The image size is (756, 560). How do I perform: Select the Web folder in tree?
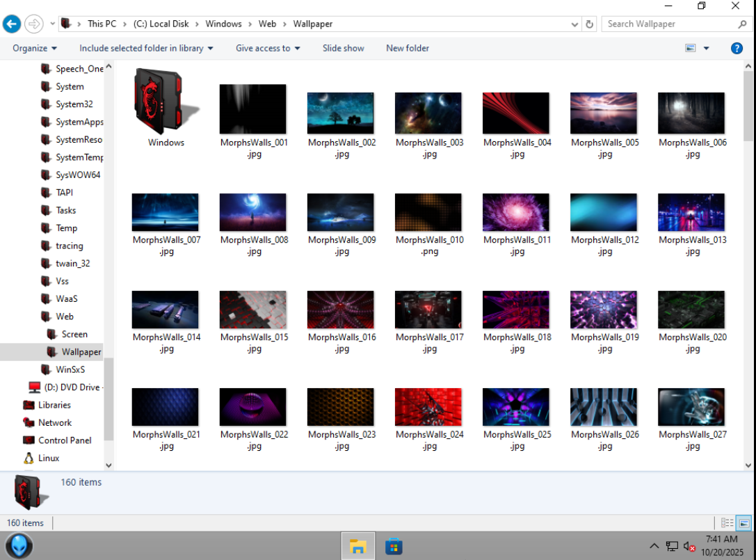click(64, 317)
